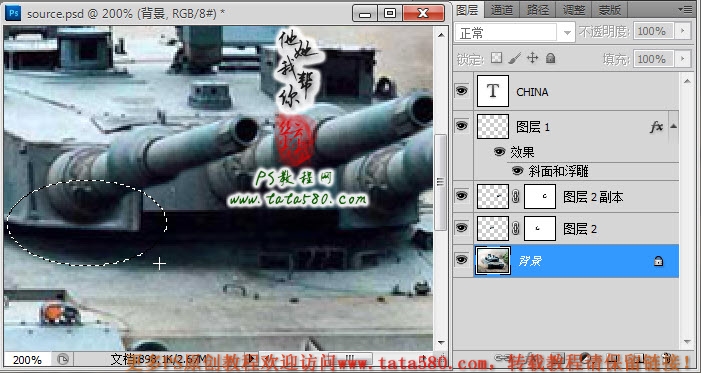Select the 图层 2 layer thumbnail
This screenshot has width=701, height=373.
[x=493, y=229]
